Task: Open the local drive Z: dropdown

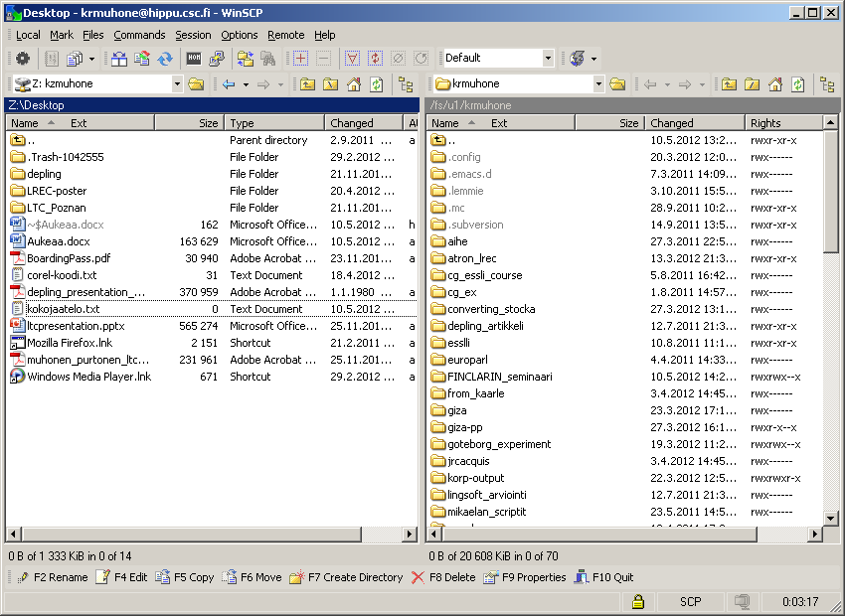Action: [177, 84]
